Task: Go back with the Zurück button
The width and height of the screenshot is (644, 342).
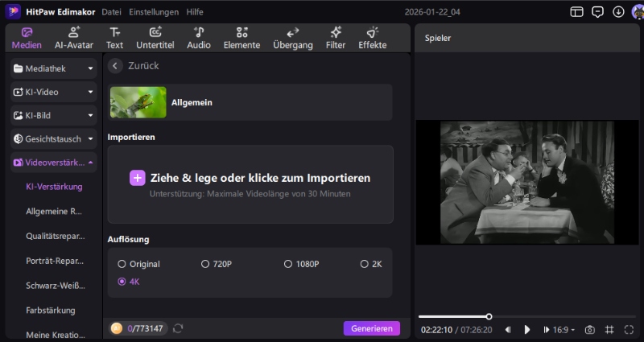Action: click(x=135, y=66)
